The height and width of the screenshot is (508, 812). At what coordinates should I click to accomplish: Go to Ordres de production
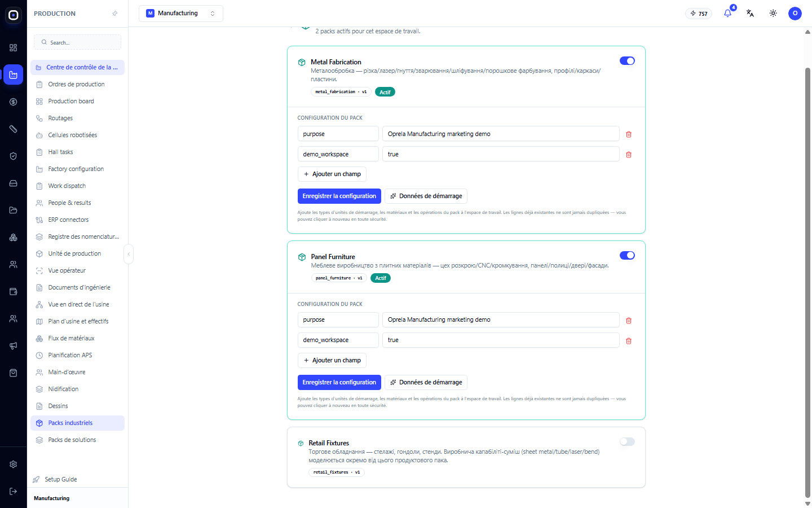(77, 84)
